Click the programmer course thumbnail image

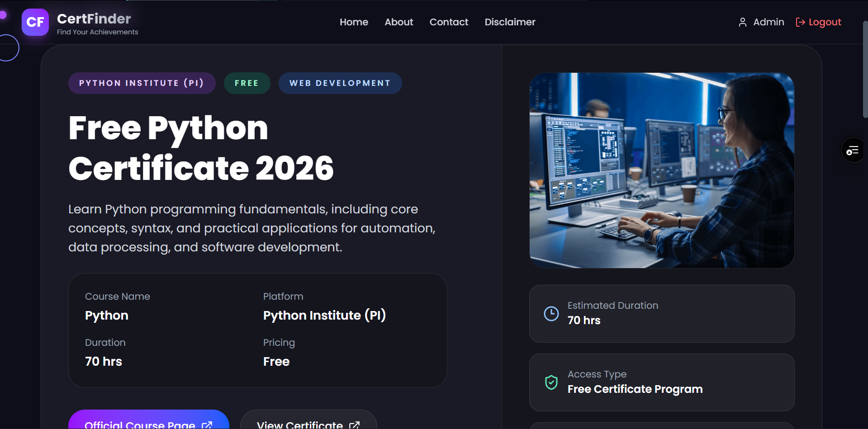click(662, 170)
